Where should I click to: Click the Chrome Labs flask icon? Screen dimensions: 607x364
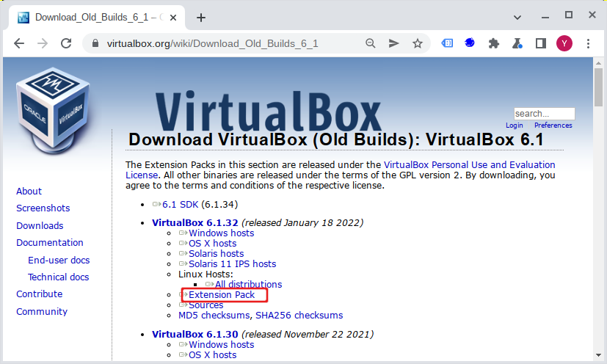click(517, 43)
